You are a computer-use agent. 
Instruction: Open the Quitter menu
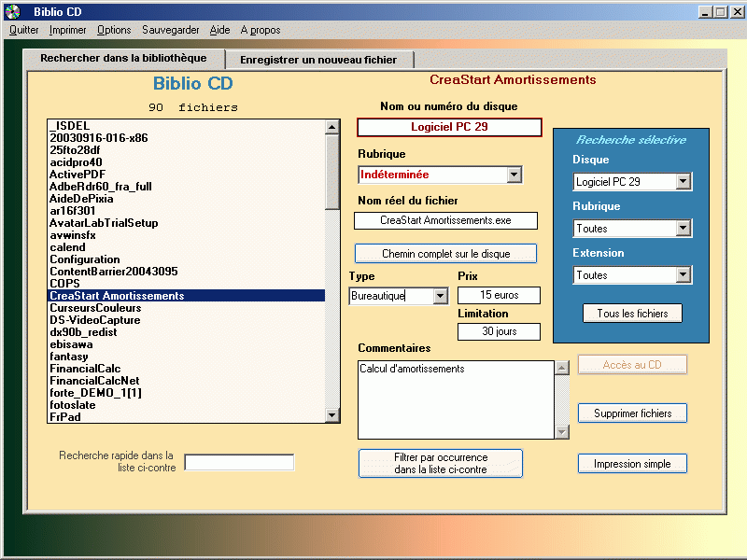pos(24,30)
